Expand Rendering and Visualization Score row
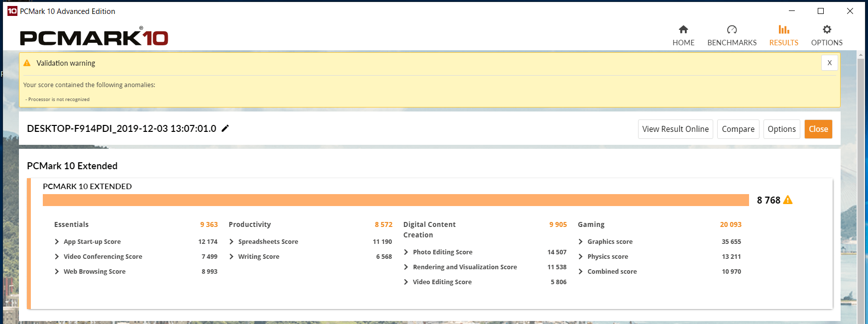Viewport: 868px width, 324px height. [x=406, y=267]
